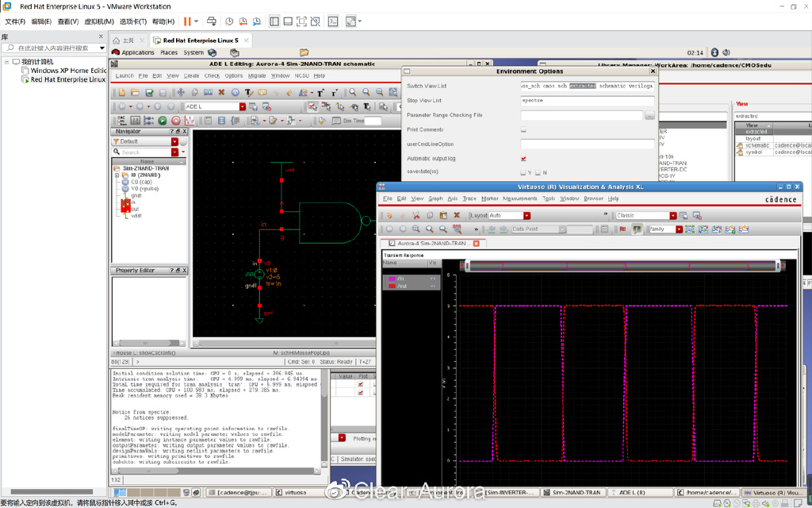Open the family dropdown in waveform toolbar
The image size is (812, 508).
point(678,229)
